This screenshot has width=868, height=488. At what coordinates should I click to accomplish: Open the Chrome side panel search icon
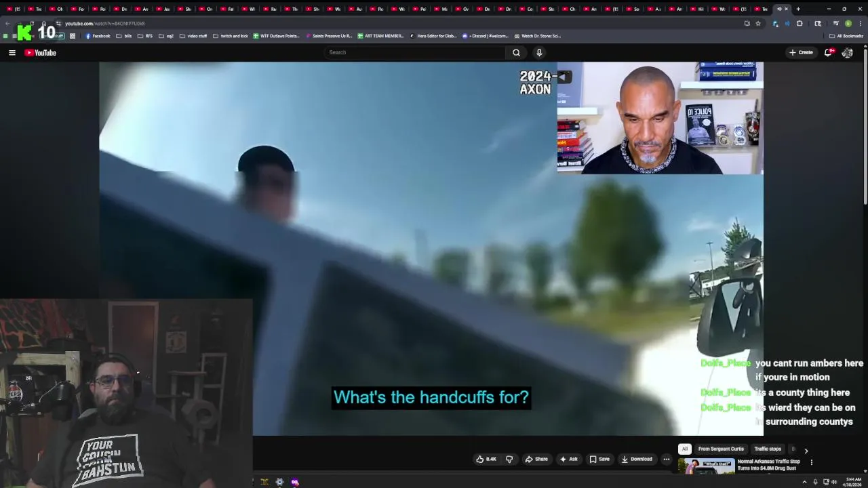[817, 23]
